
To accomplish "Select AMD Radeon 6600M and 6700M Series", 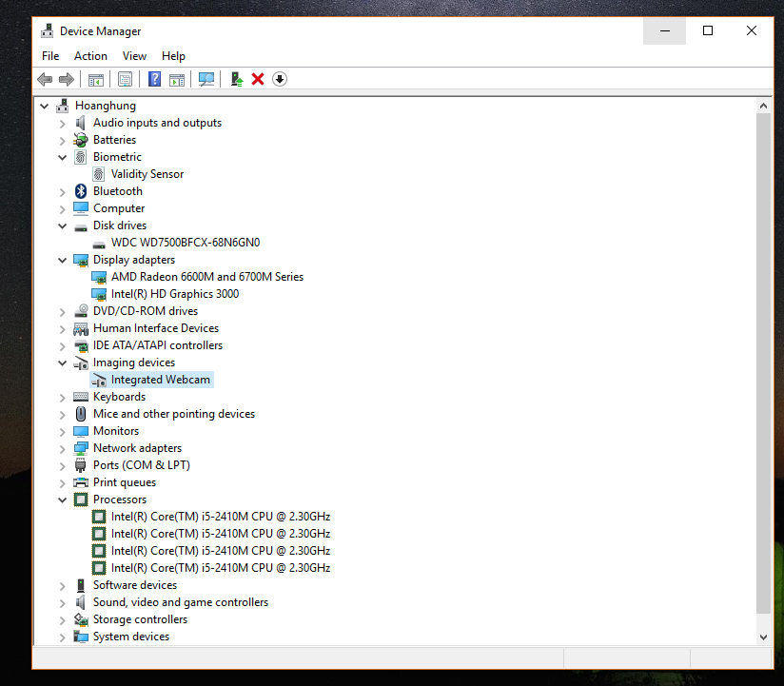I will tap(207, 277).
